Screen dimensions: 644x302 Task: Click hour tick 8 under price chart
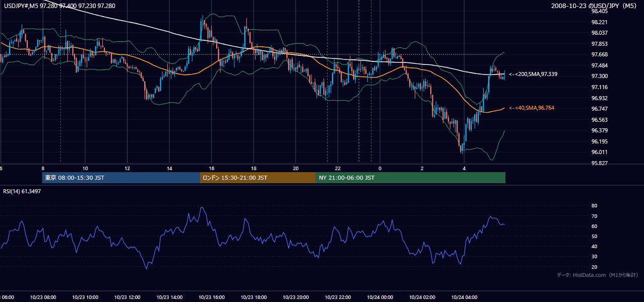[43, 168]
